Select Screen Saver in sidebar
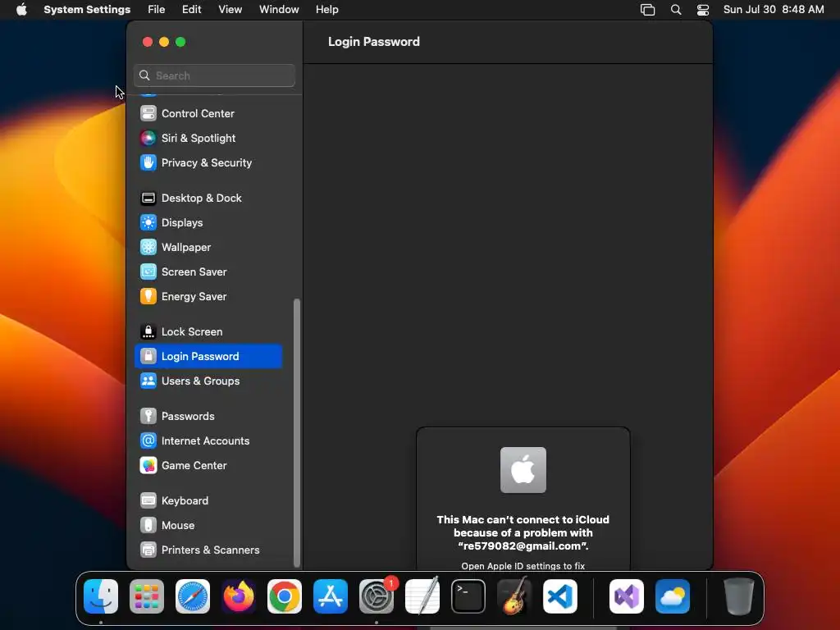 [208, 272]
